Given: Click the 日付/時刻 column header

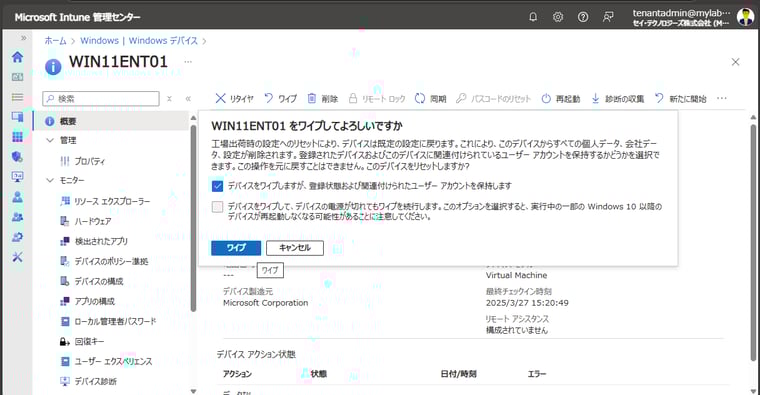Looking at the screenshot, I should pyautogui.click(x=458, y=374).
